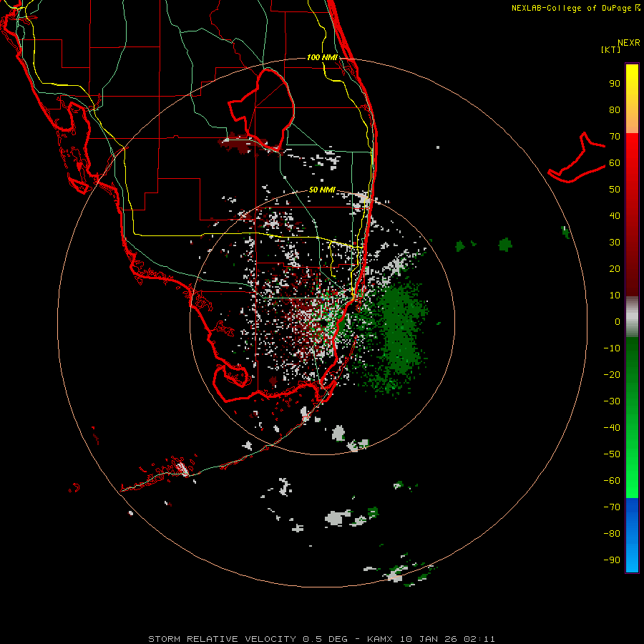Click the -50 value on velocity scale
The width and height of the screenshot is (644, 644).
[612, 454]
